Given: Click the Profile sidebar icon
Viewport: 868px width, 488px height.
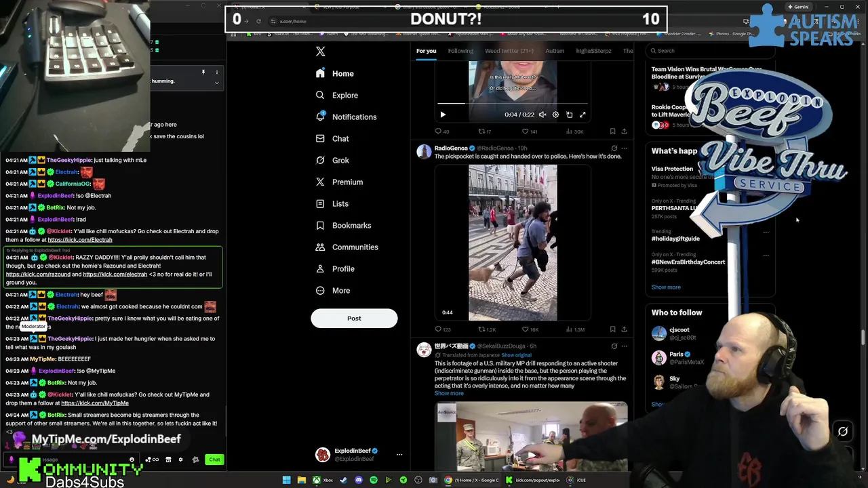Looking at the screenshot, I should 320,268.
